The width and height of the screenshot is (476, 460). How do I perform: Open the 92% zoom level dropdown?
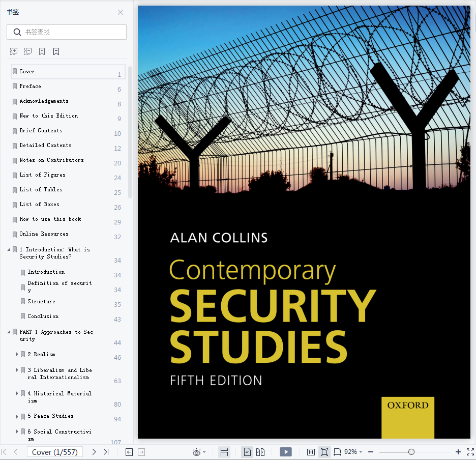click(x=361, y=452)
